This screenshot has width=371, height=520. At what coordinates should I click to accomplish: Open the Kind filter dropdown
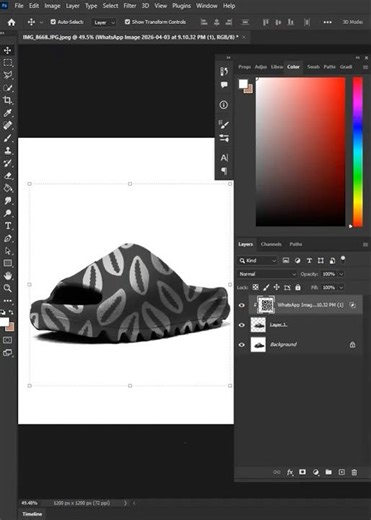[257, 260]
